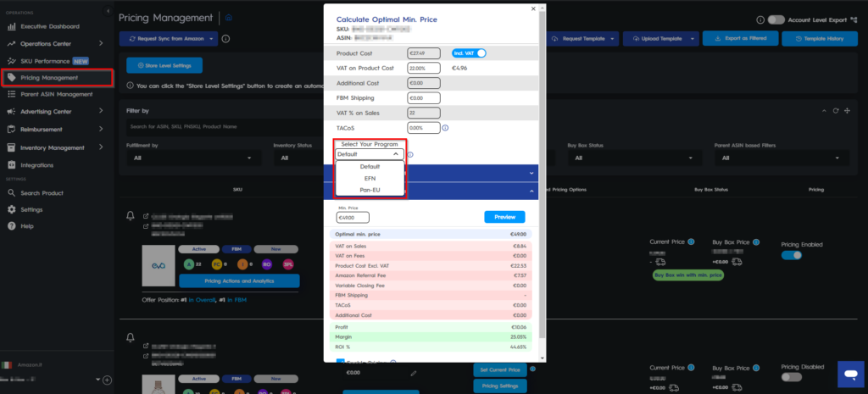Expand the Reimbursement submenu chevron
This screenshot has height=394, width=868.
point(101,129)
